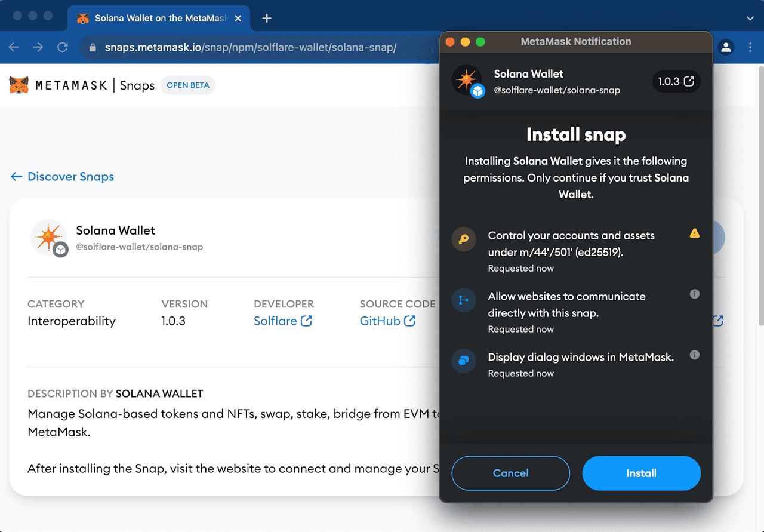Open version 1.0.3 external link badge
Image resolution: width=764 pixels, height=532 pixels.
pos(676,82)
